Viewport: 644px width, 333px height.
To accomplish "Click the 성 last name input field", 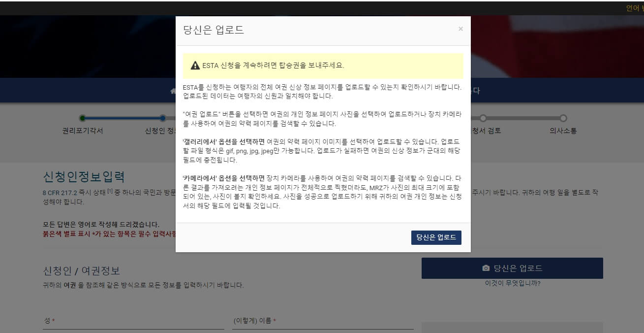I will point(133,325).
